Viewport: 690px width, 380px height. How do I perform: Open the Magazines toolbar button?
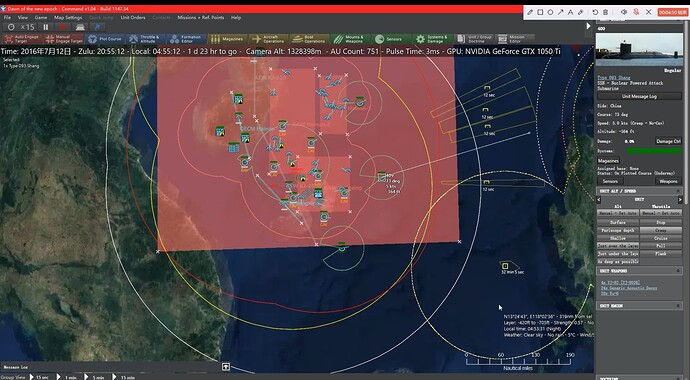click(x=227, y=39)
